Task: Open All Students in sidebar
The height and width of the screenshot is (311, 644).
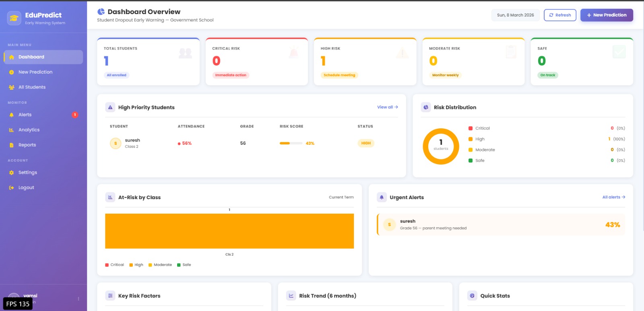Action: tap(43, 87)
